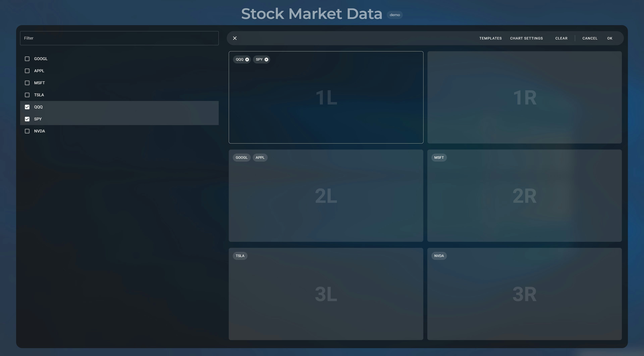Image resolution: width=644 pixels, height=356 pixels.
Task: Click the MSFT chip in pane 2R
Action: pos(439,158)
